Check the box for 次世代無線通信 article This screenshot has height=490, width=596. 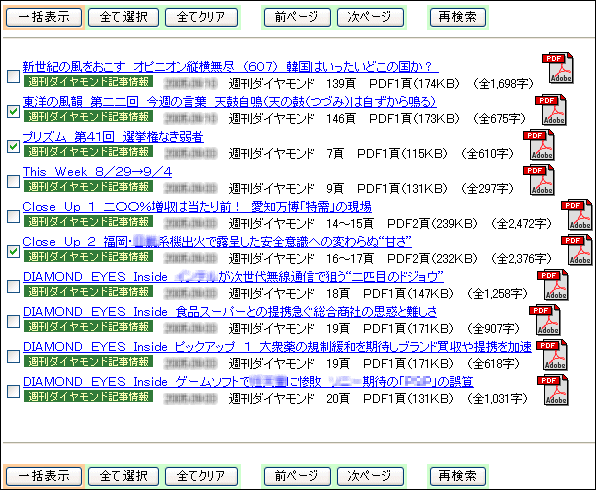point(13,286)
